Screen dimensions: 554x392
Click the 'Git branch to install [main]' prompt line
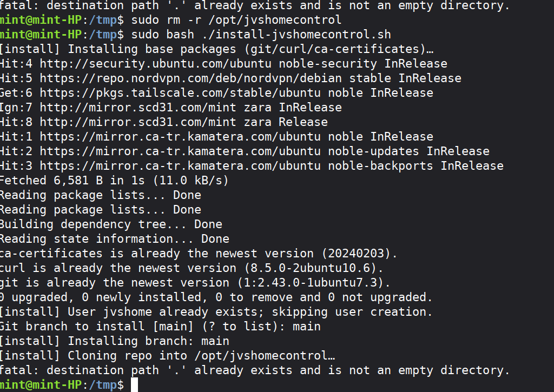[x=160, y=327]
